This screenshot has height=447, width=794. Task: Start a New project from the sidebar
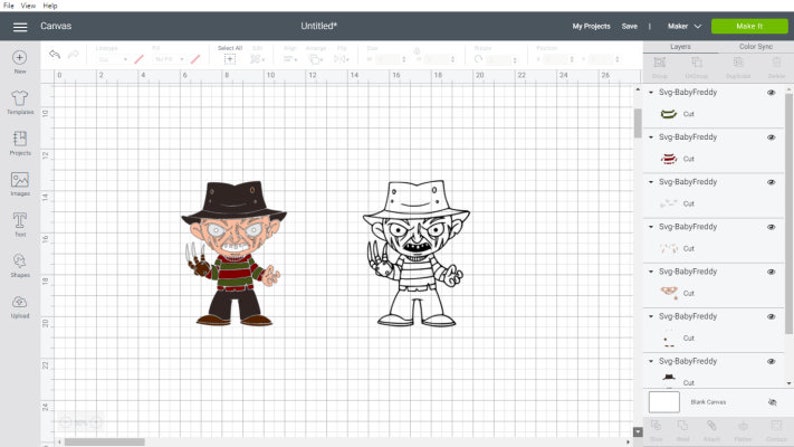coord(20,62)
